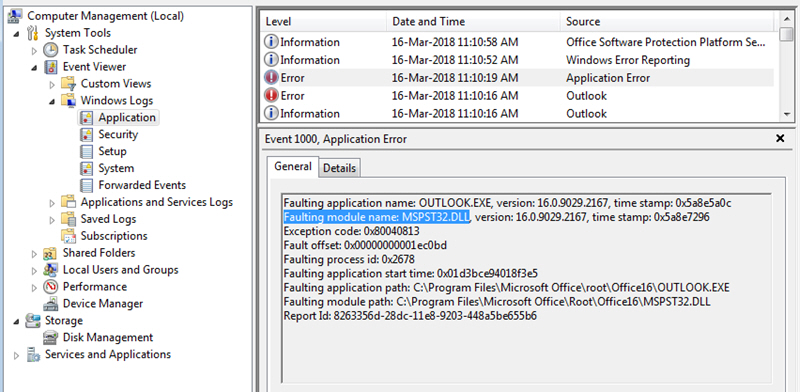Expand the Services and Applications node
The width and height of the screenshot is (800, 392).
16,355
